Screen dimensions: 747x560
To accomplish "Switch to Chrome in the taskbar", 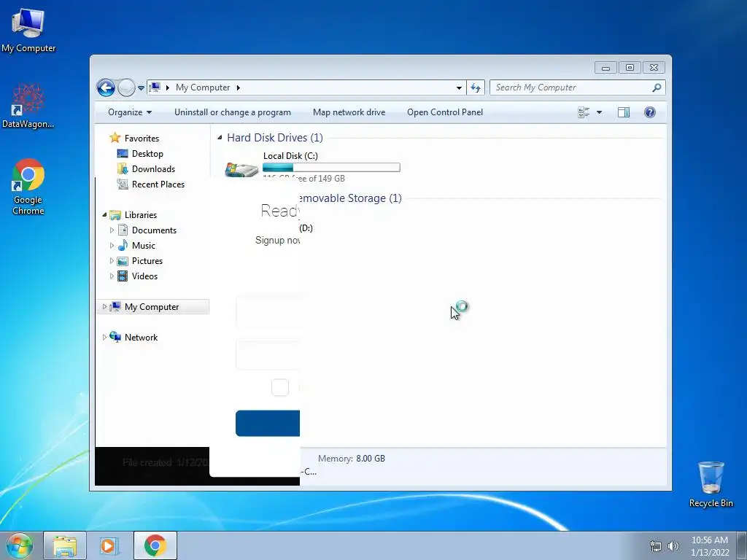I will click(x=155, y=545).
